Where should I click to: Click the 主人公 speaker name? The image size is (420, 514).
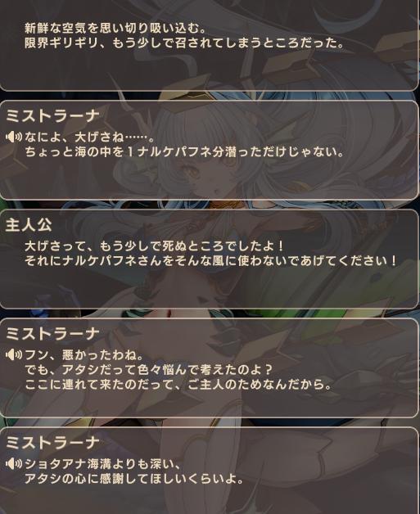[29, 225]
